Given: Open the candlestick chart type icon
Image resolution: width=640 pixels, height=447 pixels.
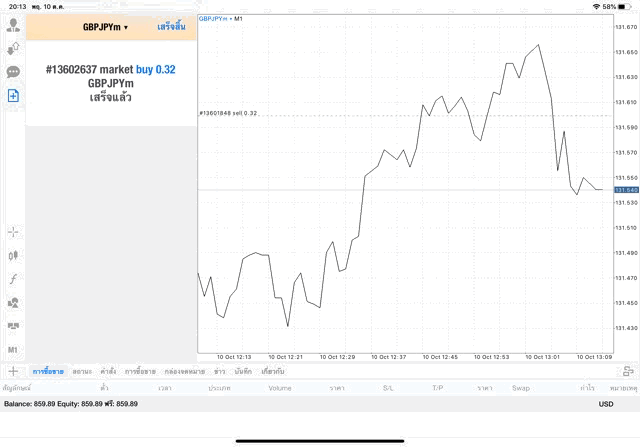Looking at the screenshot, I should pos(14,255).
